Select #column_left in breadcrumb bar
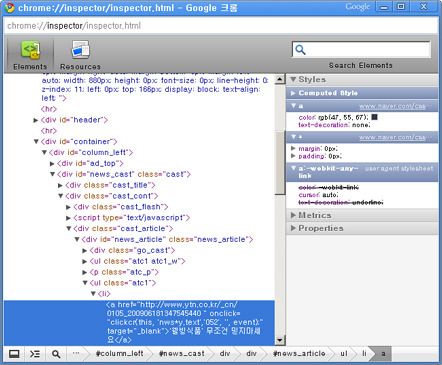The height and width of the screenshot is (365, 442). tap(119, 354)
